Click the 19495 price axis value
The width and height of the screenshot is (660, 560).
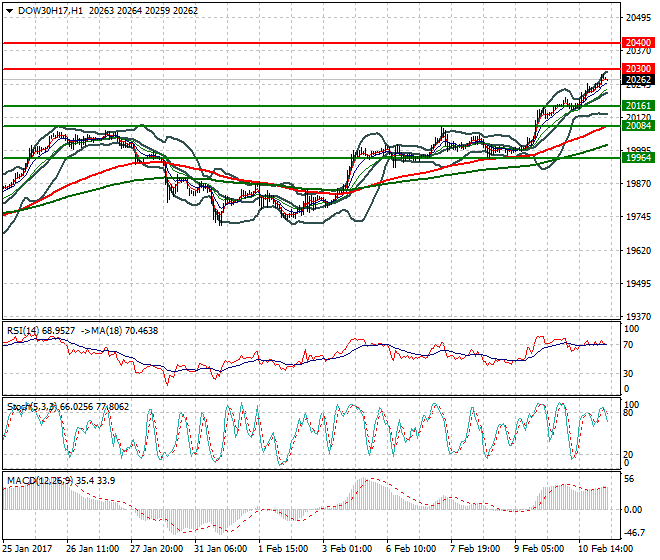pyautogui.click(x=639, y=283)
